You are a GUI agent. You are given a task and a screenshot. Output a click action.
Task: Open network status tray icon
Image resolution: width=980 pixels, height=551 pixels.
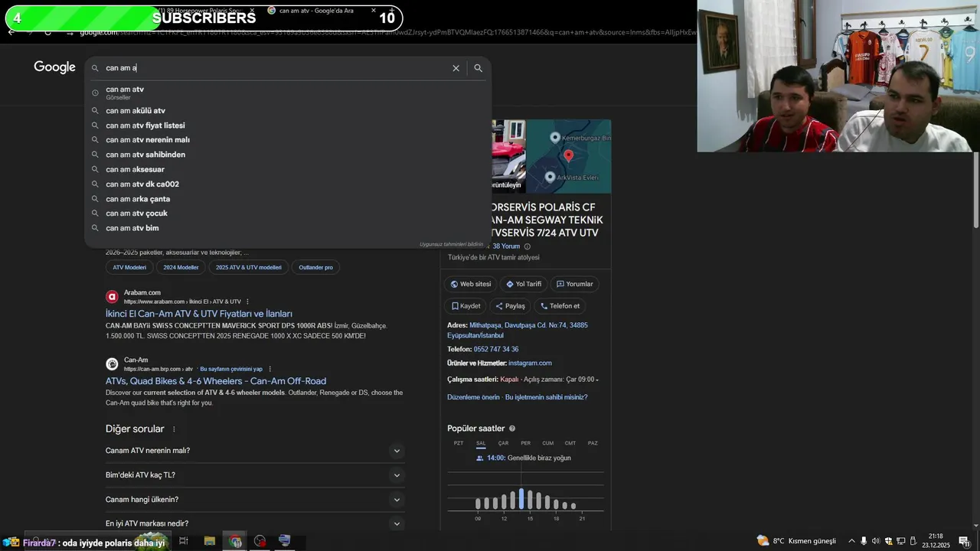coord(900,541)
